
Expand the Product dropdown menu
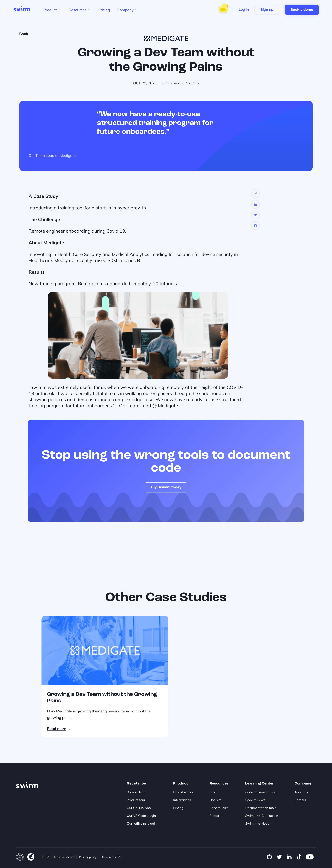click(x=51, y=9)
